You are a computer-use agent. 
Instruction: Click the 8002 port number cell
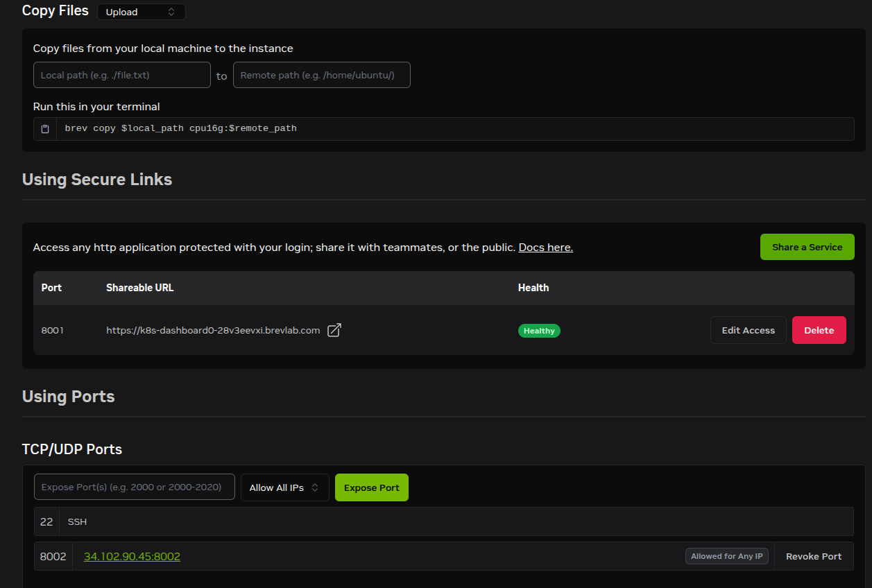coord(53,556)
